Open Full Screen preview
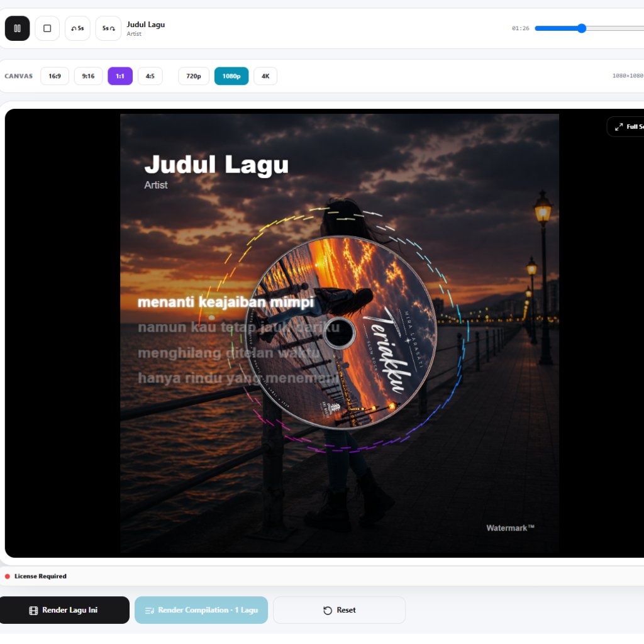The image size is (644, 644). (x=626, y=126)
